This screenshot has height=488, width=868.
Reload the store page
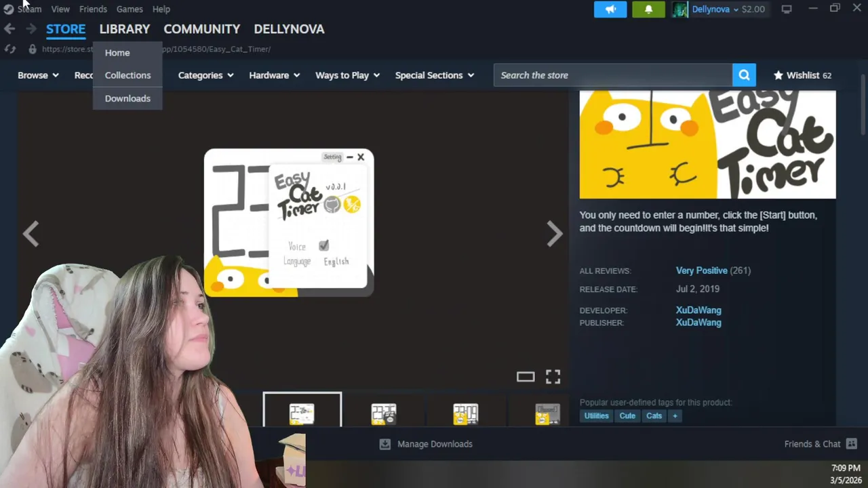click(x=9, y=49)
